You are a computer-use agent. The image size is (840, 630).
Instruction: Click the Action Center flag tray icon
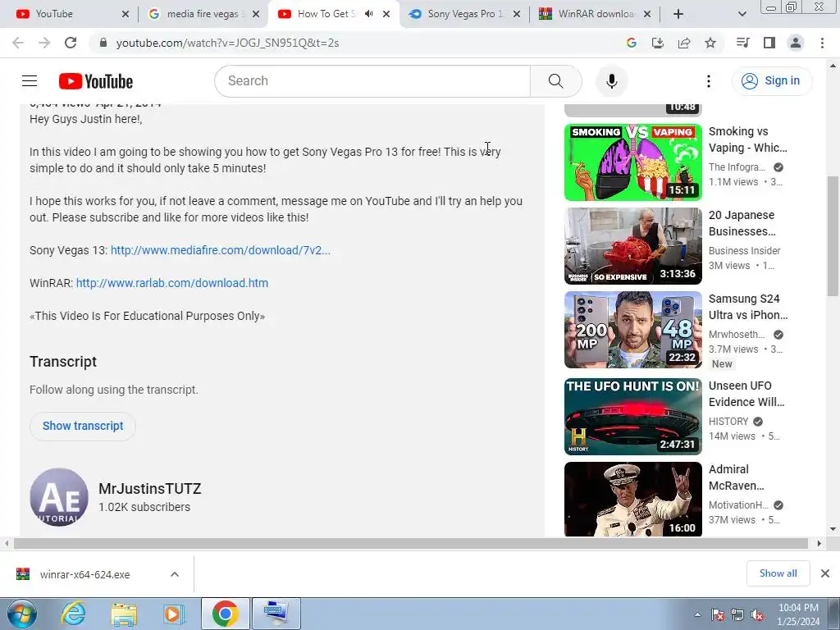(x=718, y=615)
